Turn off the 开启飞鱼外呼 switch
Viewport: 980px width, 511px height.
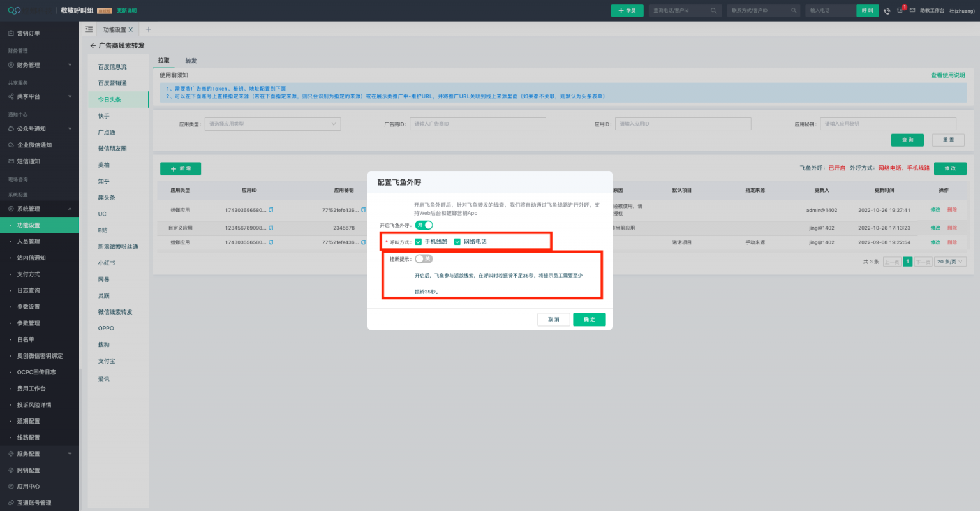tap(424, 225)
